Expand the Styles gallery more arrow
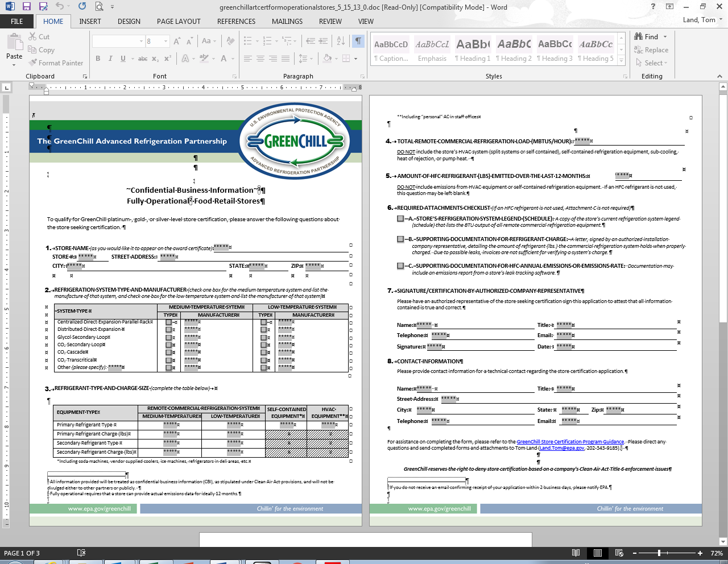This screenshot has width=728, height=564. 621,60
